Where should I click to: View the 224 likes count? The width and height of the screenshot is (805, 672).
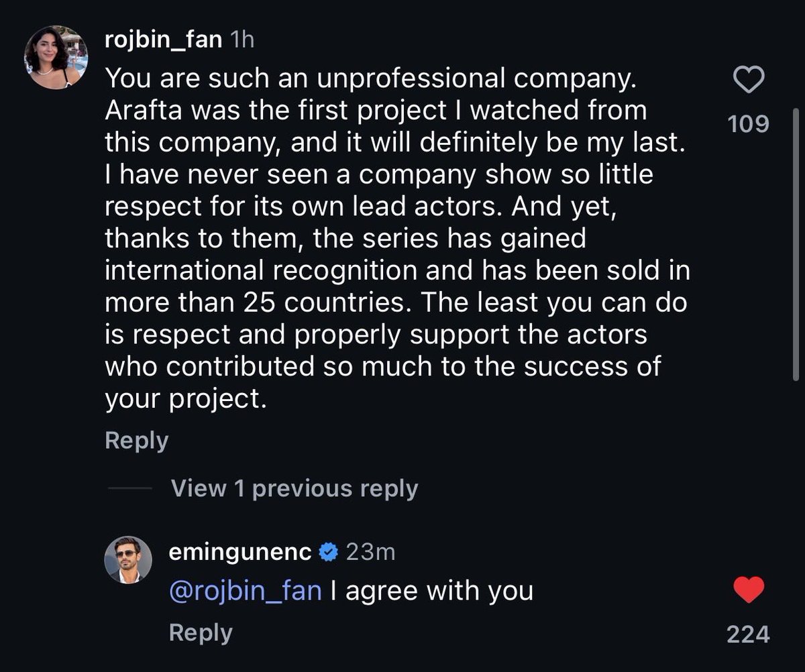[749, 634]
